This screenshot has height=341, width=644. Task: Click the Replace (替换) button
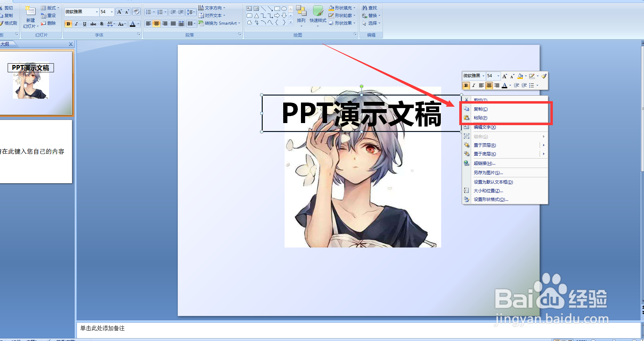pos(371,15)
